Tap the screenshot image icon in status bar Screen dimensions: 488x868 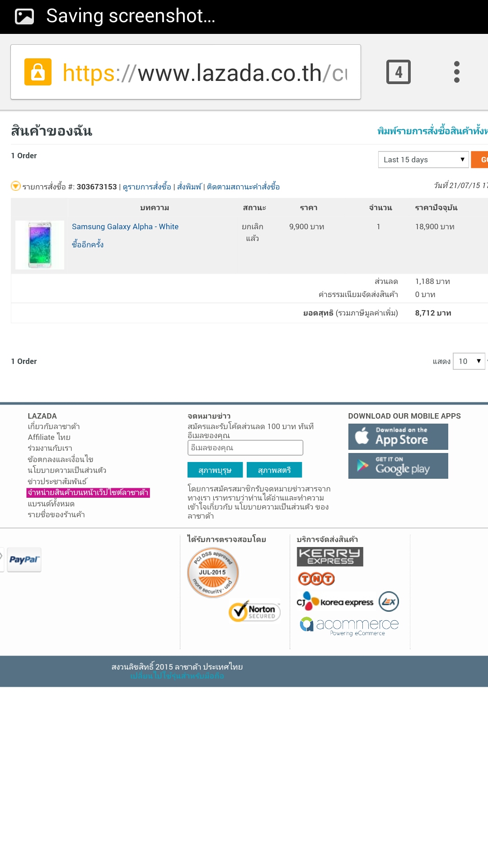coord(24,17)
